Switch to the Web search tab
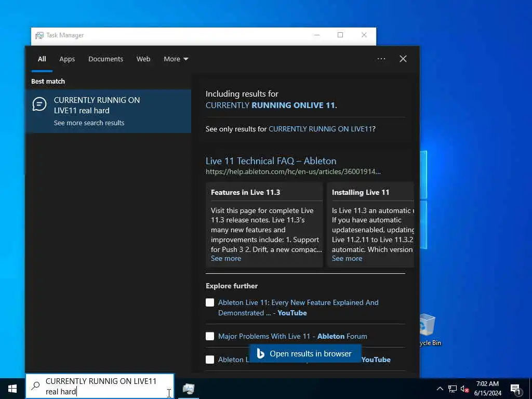The width and height of the screenshot is (532, 399). click(x=143, y=59)
